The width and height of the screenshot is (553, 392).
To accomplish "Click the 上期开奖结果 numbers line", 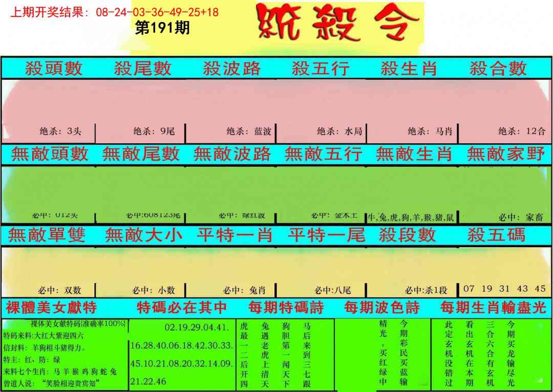I will [x=115, y=12].
